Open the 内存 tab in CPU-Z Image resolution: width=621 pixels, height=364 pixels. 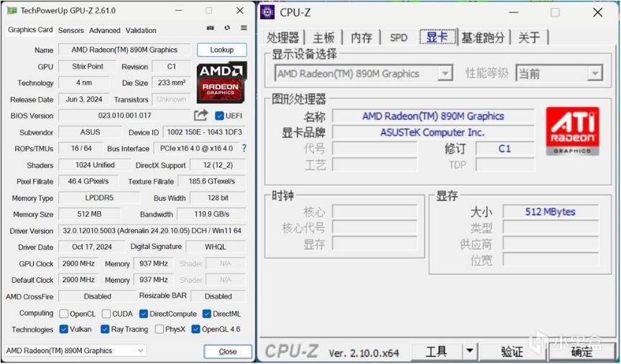click(x=362, y=37)
